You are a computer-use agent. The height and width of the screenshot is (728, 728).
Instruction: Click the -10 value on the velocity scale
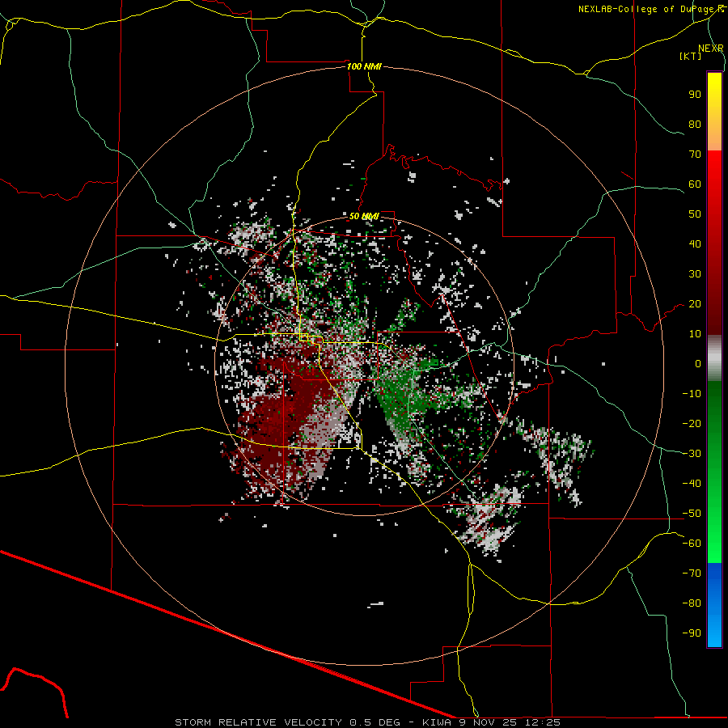(692, 394)
